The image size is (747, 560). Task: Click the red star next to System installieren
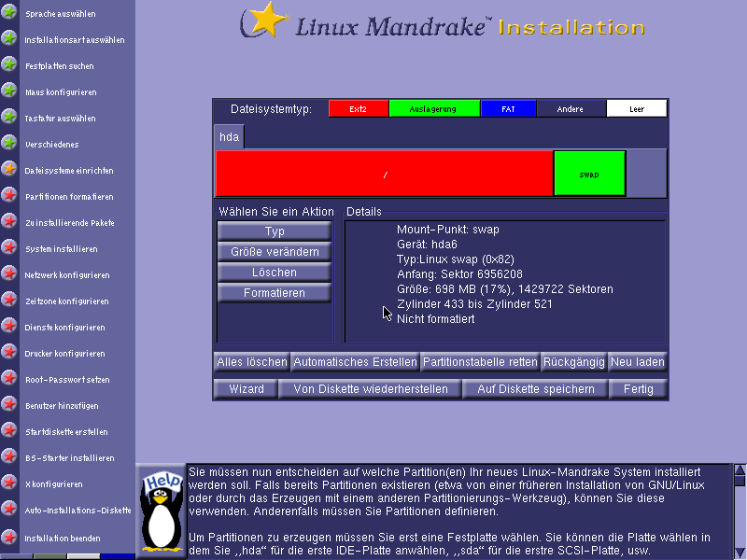tap(9, 247)
